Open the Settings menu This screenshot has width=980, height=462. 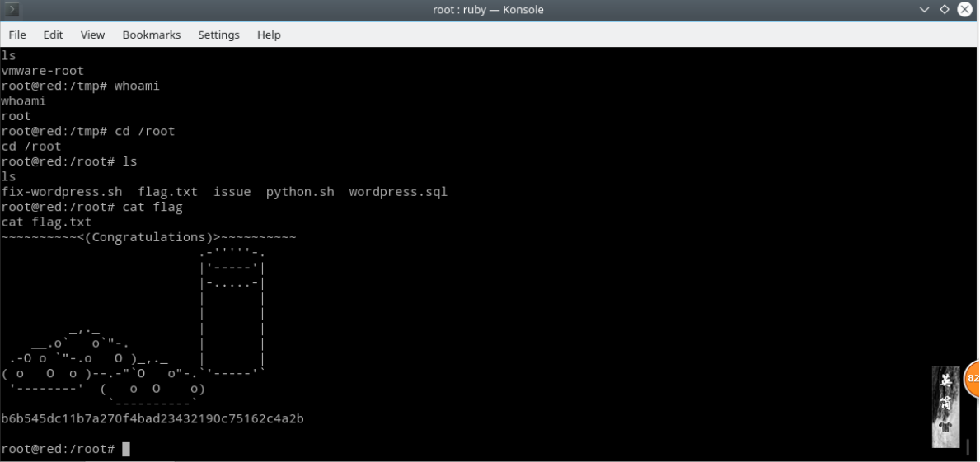(x=218, y=35)
